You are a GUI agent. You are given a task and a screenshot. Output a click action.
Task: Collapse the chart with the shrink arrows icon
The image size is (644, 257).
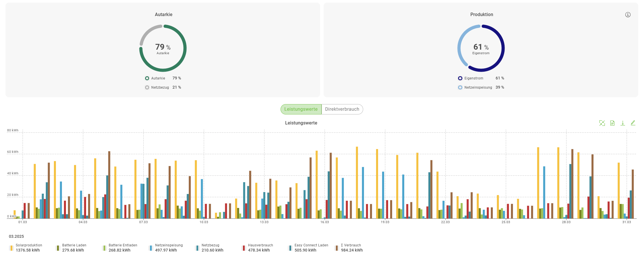602,123
